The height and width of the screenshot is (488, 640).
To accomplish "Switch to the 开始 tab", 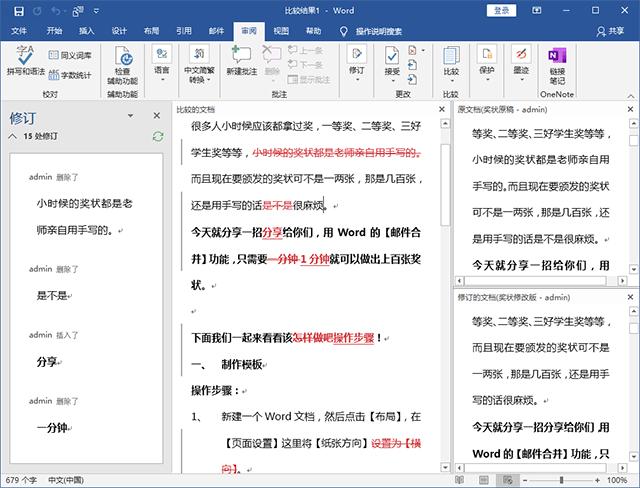I will click(x=54, y=31).
